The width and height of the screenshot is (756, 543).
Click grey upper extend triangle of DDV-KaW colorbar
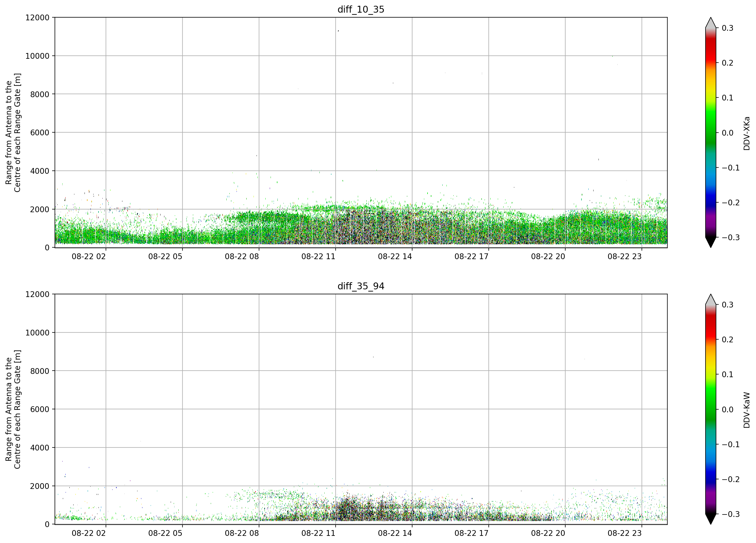point(711,300)
